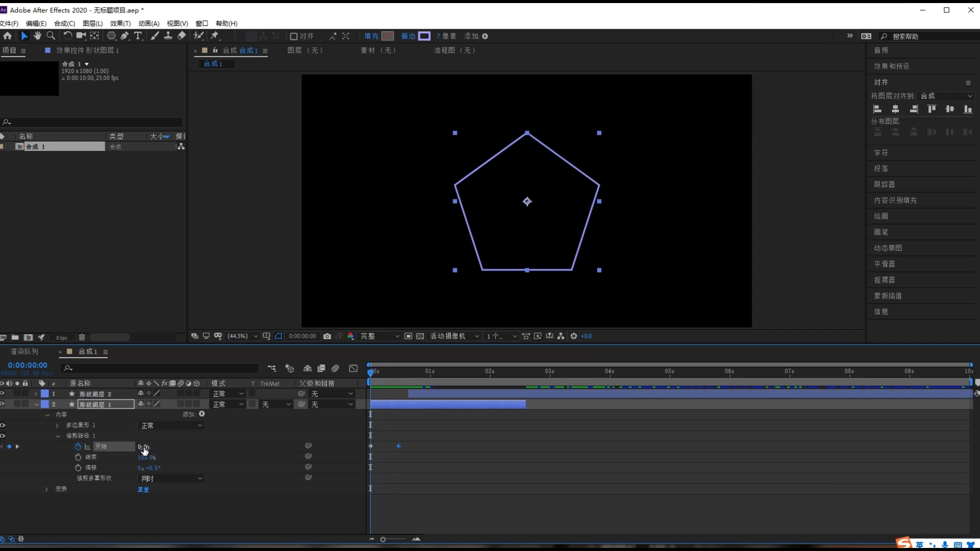This screenshot has width=980, height=551.
Task: Toggle transparency grid in viewer
Action: (x=420, y=336)
